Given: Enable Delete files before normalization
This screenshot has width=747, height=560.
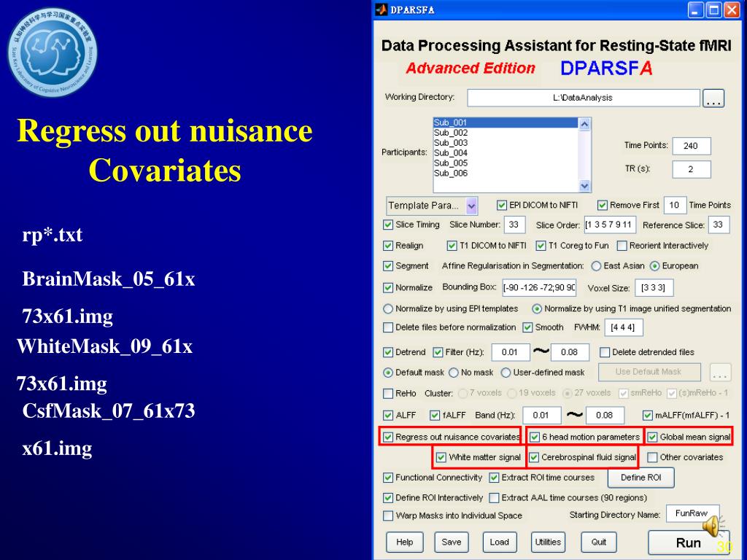Looking at the screenshot, I should (388, 327).
